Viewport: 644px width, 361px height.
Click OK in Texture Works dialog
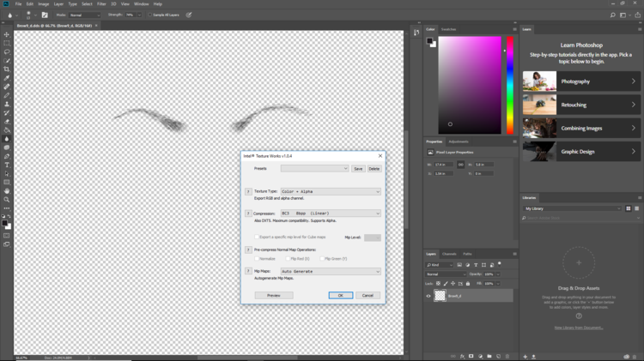tap(341, 295)
